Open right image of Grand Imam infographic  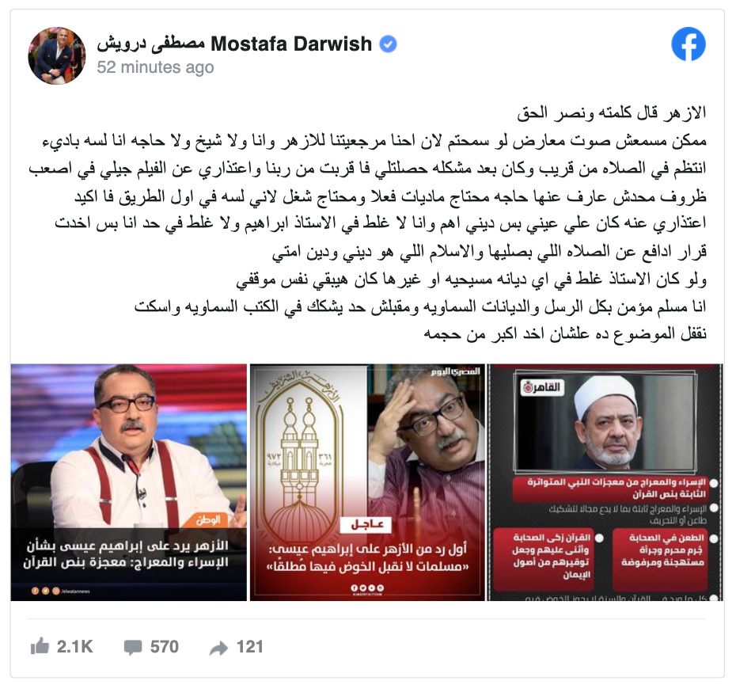605,482
